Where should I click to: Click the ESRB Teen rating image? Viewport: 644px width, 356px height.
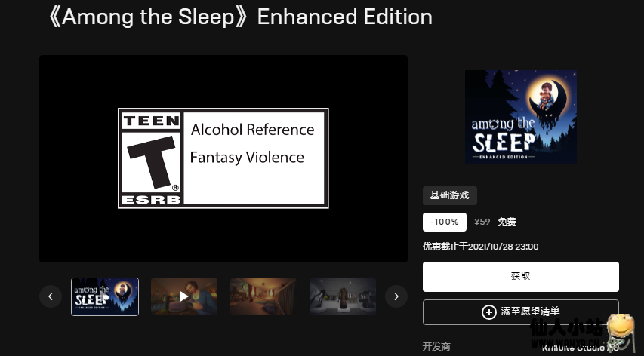(223, 158)
